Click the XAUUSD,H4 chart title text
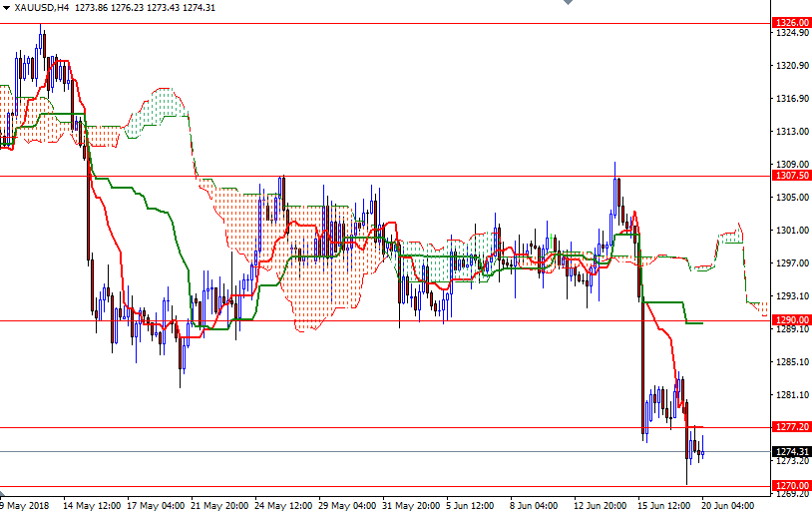812x513 pixels. coord(42,8)
